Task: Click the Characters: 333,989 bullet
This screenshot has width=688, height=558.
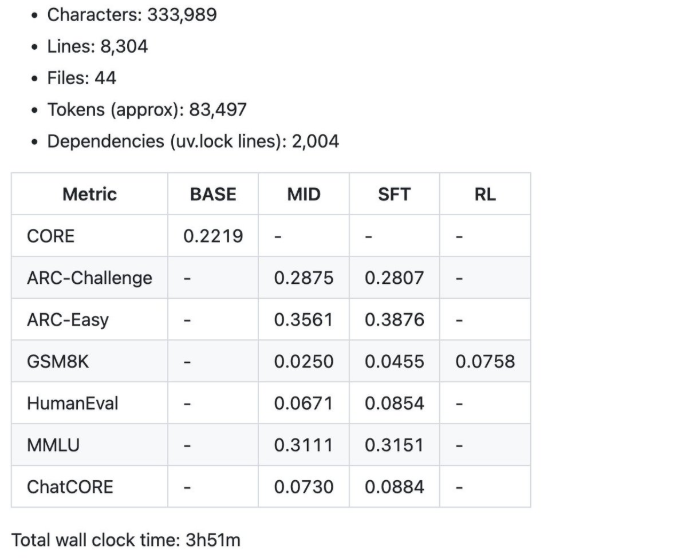Action: click(x=132, y=15)
